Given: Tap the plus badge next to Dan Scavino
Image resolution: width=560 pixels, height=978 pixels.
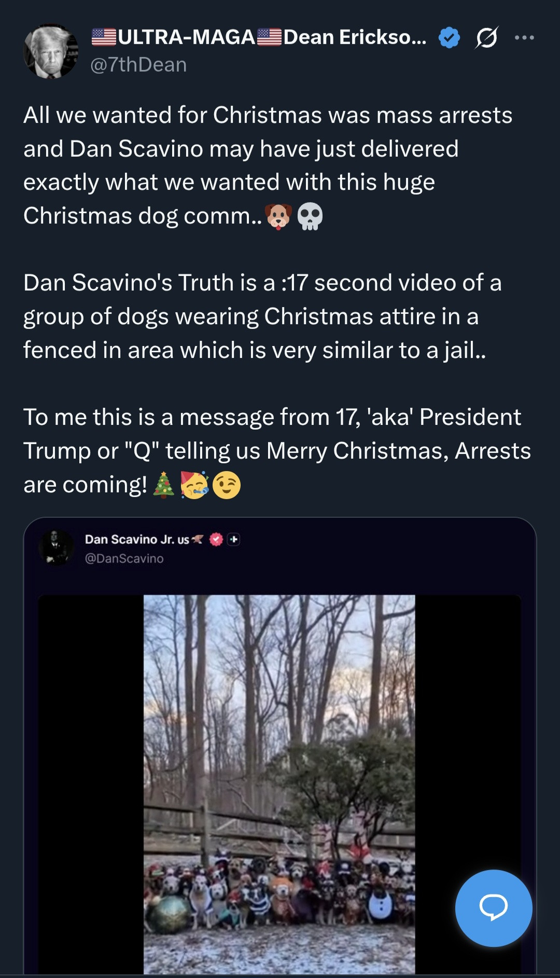Looking at the screenshot, I should click(234, 540).
